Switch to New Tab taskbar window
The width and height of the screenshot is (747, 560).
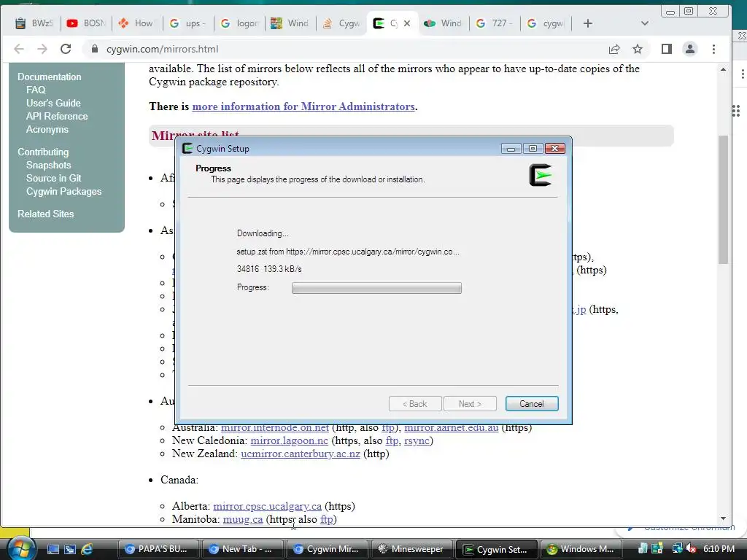(242, 549)
